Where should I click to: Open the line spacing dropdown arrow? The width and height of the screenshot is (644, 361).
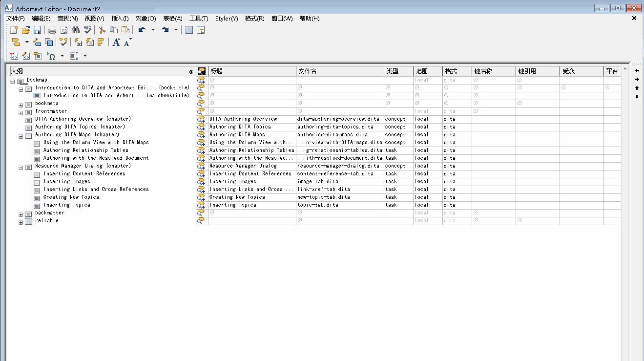click(85, 56)
